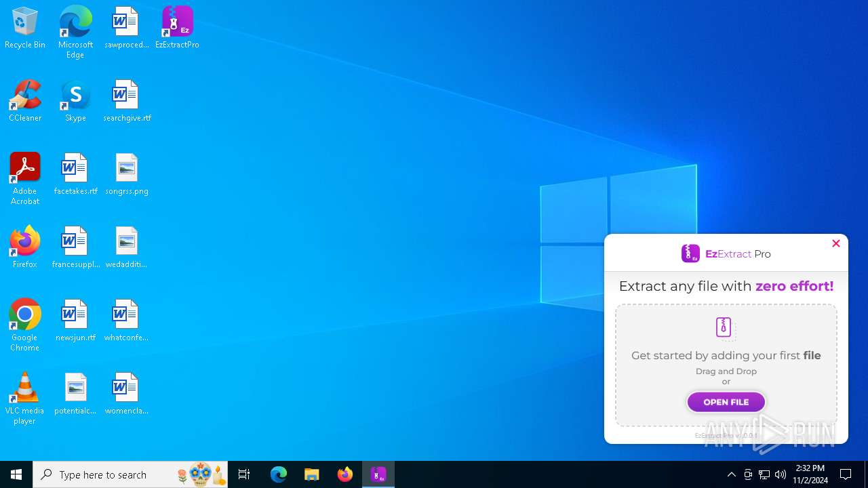This screenshot has width=868, height=488.
Task: Select the EzExtractPro desktop shortcut
Action: click(177, 28)
